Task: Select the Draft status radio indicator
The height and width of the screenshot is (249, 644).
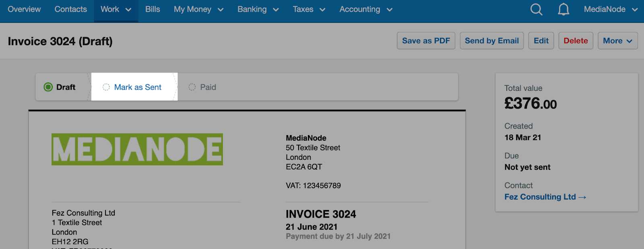Action: click(48, 87)
